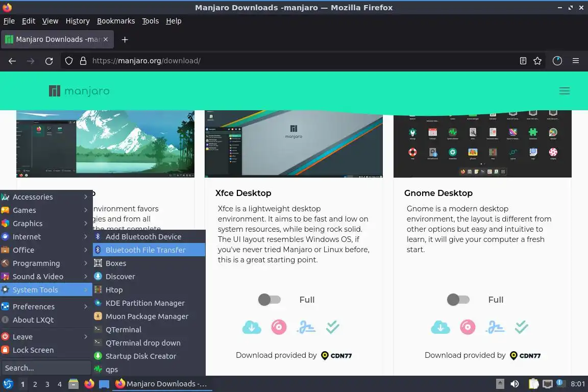The image size is (588, 392).
Task: Select Add Bluetooth Device
Action: click(x=149, y=237)
